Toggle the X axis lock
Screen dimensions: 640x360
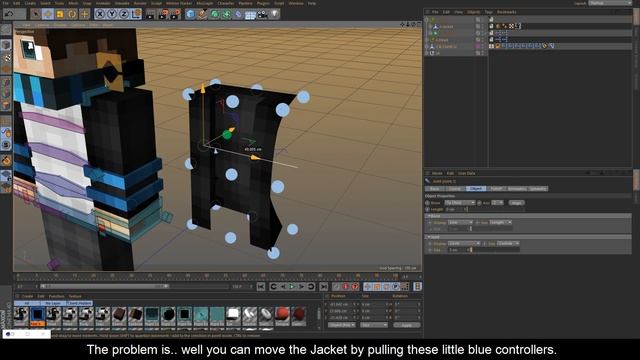(x=100, y=14)
